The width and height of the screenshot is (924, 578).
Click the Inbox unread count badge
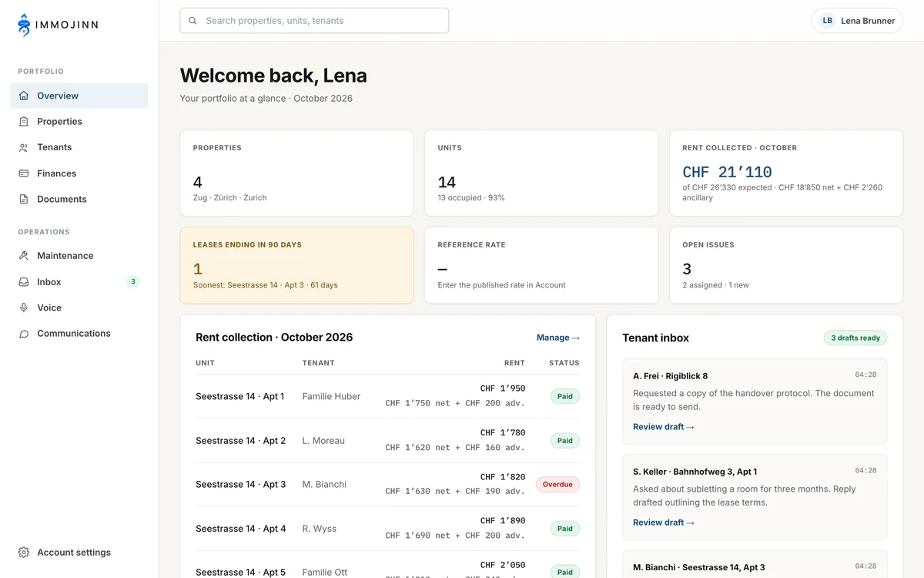click(133, 282)
